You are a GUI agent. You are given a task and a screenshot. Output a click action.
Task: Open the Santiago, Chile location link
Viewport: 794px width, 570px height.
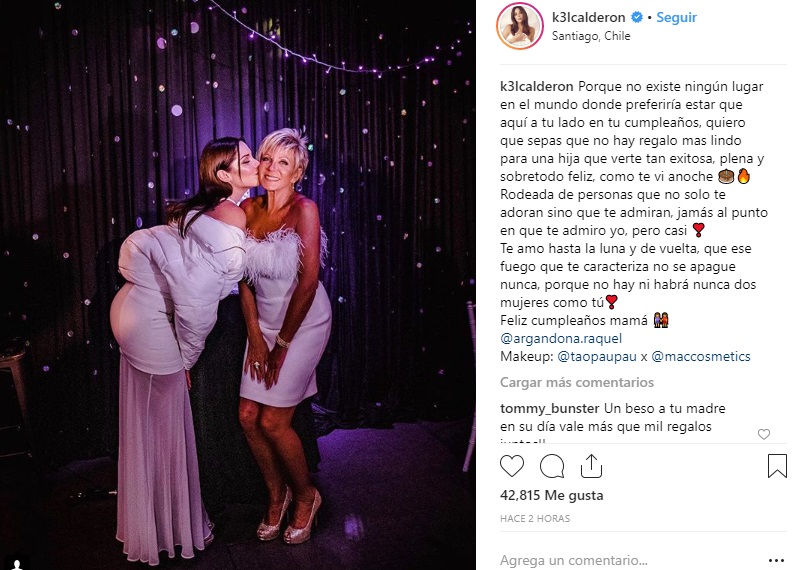tap(591, 36)
